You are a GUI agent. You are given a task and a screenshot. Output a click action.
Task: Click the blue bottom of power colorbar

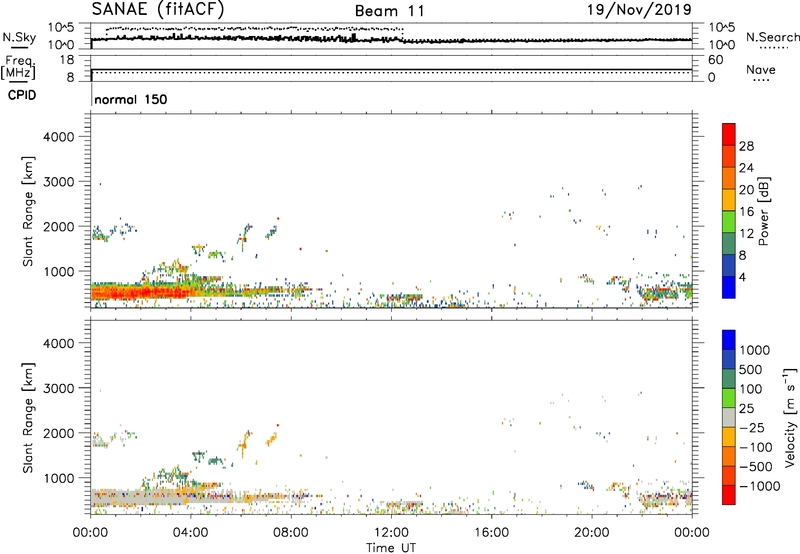(x=729, y=287)
